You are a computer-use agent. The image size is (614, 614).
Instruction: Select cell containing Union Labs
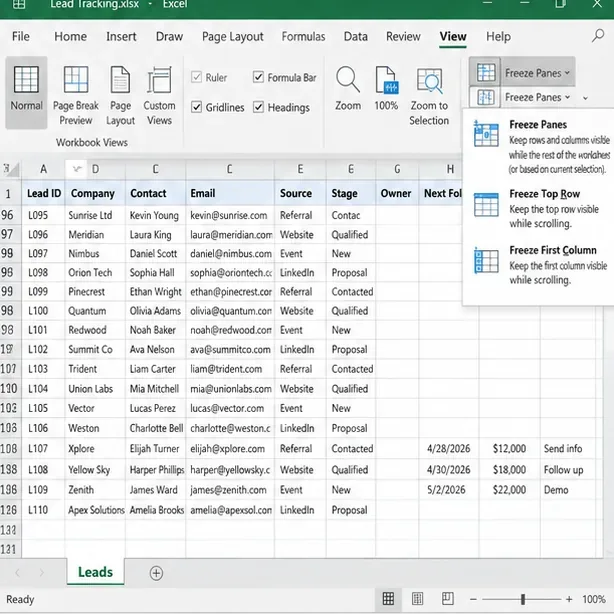click(x=95, y=388)
